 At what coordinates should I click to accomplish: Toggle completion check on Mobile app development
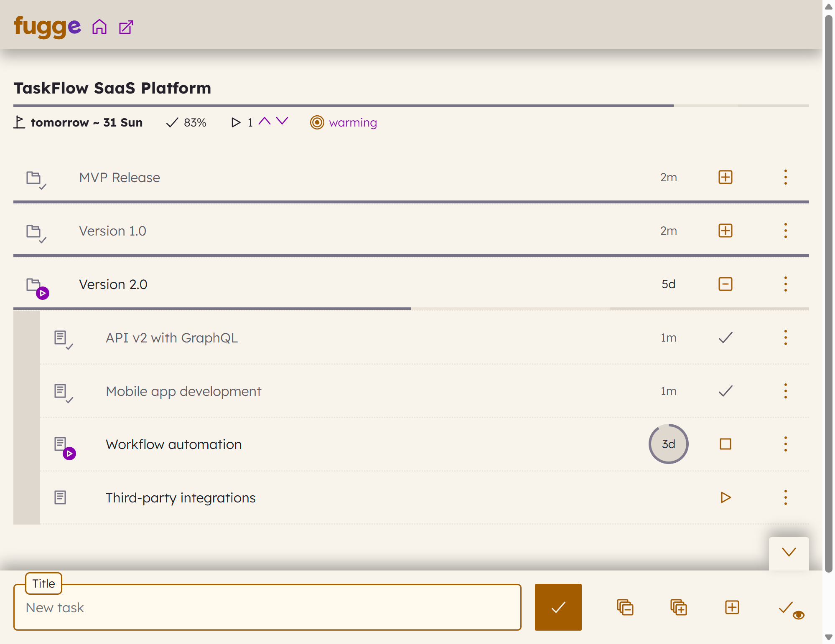click(725, 391)
